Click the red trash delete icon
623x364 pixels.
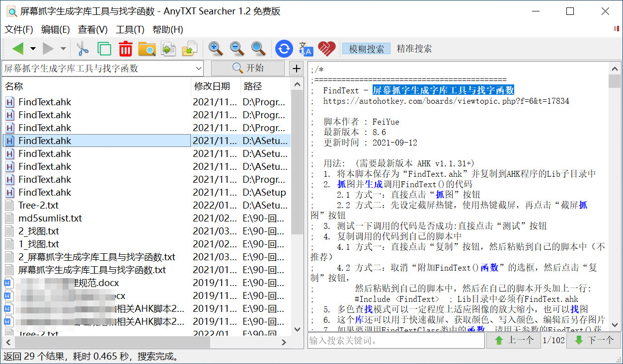[125, 49]
